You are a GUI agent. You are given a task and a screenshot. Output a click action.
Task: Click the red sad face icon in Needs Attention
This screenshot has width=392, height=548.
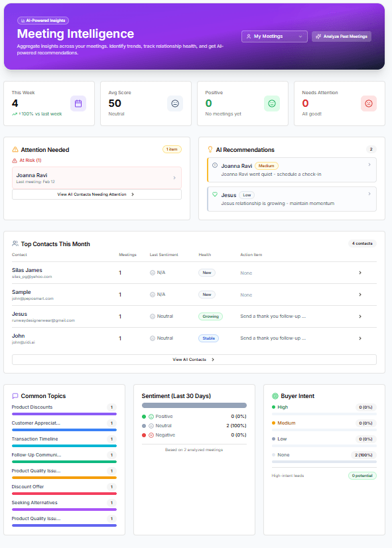369,103
